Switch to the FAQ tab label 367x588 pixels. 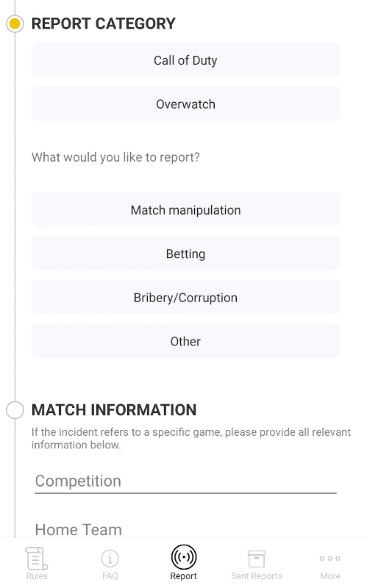pos(110,576)
